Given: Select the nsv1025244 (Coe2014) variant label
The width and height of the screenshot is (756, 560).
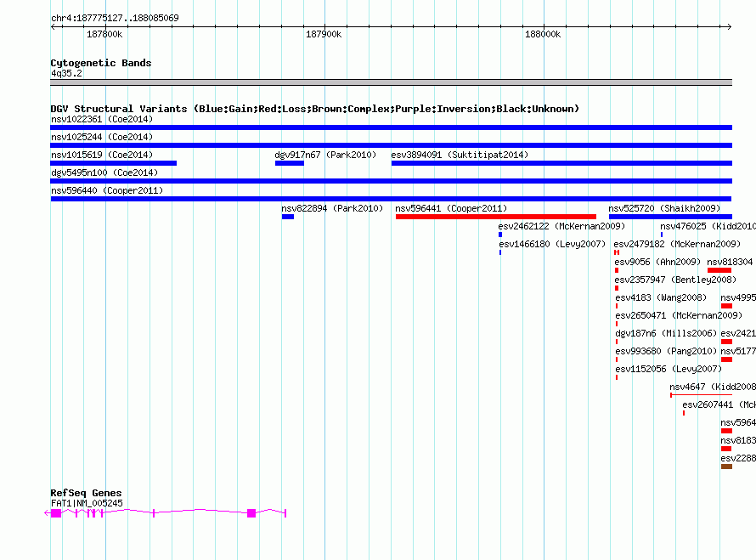Looking at the screenshot, I should pos(102,137).
